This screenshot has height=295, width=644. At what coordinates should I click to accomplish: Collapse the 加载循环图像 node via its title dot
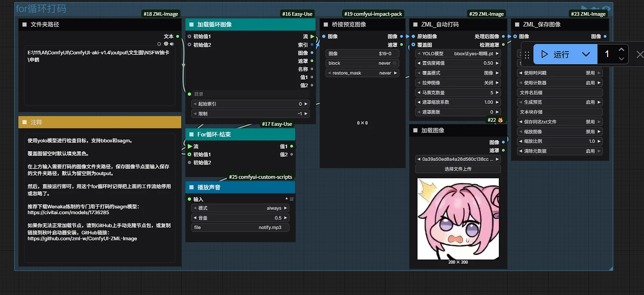pyautogui.click(x=192, y=25)
